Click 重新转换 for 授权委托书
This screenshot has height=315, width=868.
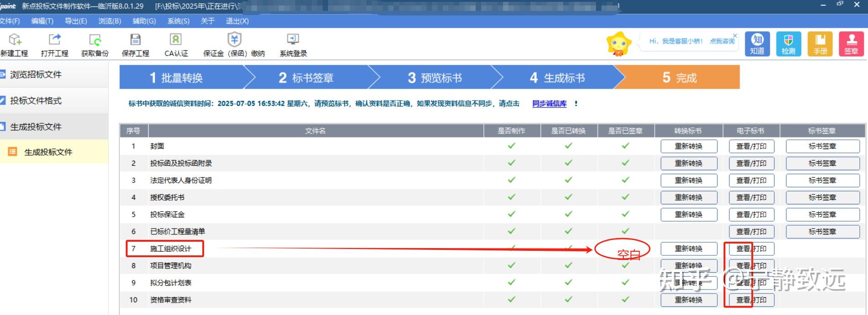pyautogui.click(x=689, y=197)
